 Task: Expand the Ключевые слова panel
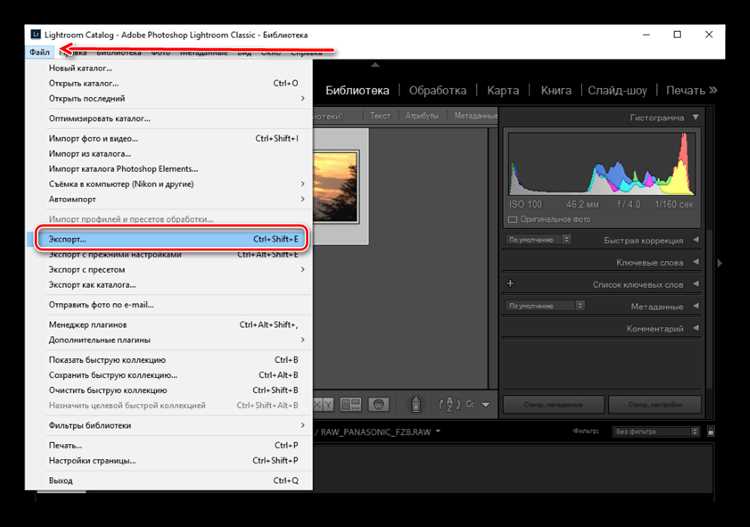[696, 262]
